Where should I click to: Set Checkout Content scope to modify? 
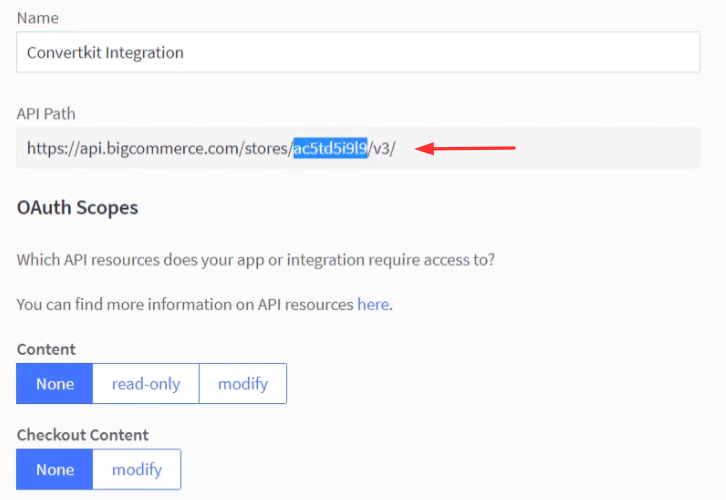[x=137, y=469]
